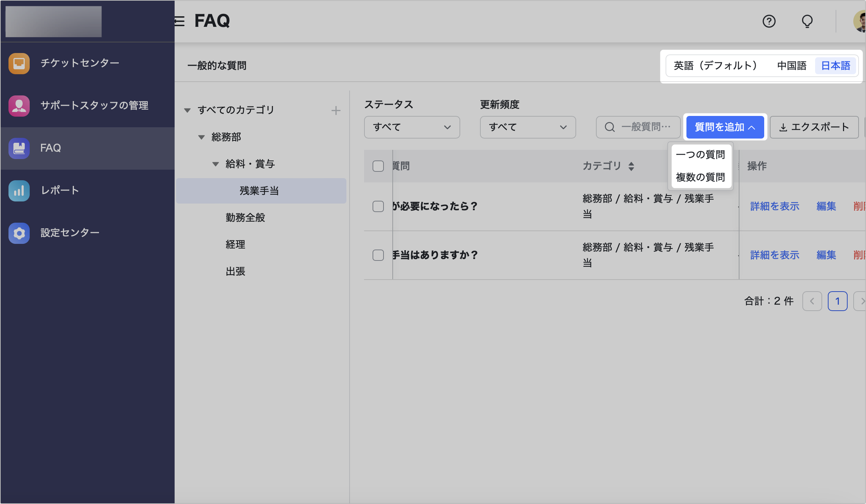Switch to 中国語 language tab
Screen dimensions: 866x504
click(792, 66)
